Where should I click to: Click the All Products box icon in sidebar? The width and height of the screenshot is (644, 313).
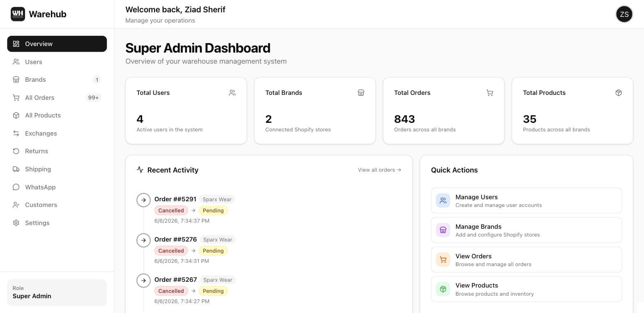pos(16,115)
